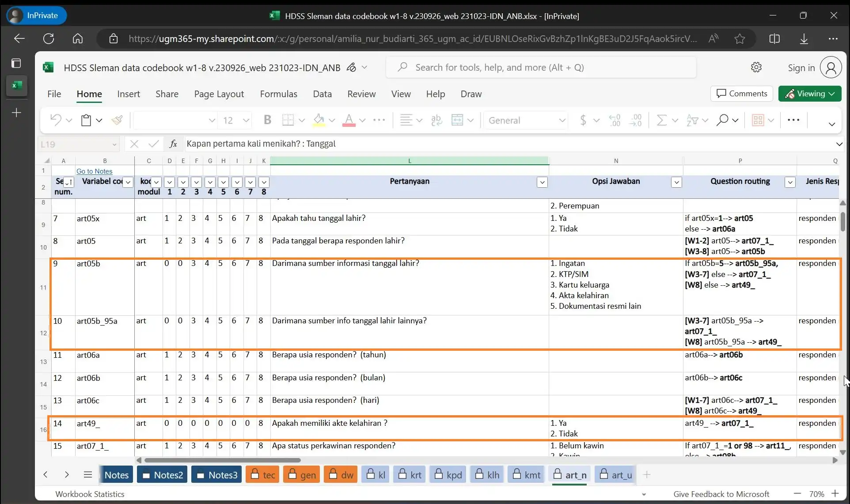Follow the Go to Notes link
Image resolution: width=850 pixels, height=504 pixels.
pos(94,171)
